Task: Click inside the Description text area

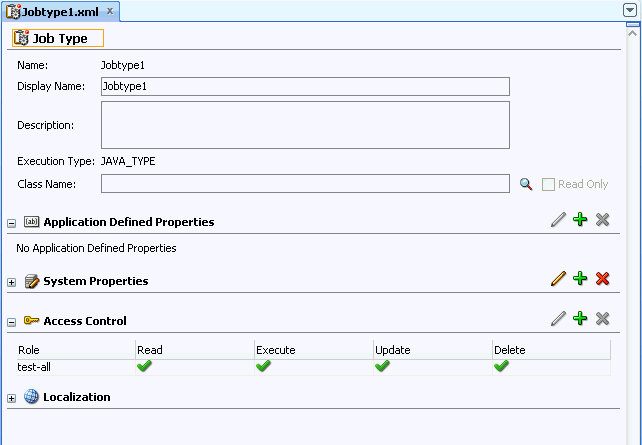Action: (305, 125)
